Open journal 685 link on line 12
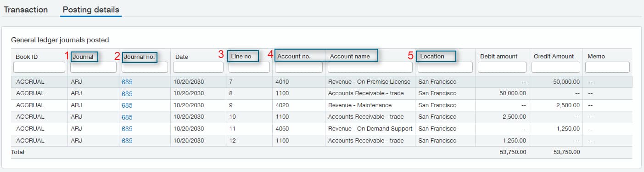This screenshot has height=172, width=644. (x=127, y=141)
